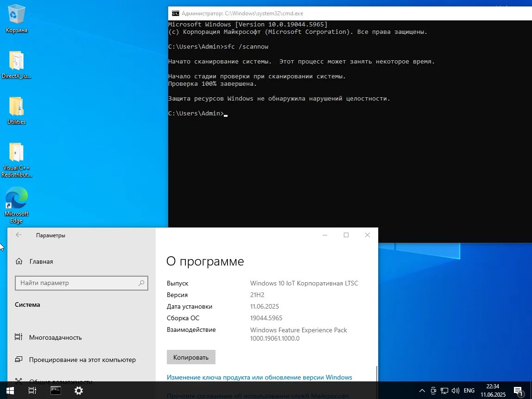The height and width of the screenshot is (399, 532).
Task: Open the network status tray icon
Action: coord(444,391)
